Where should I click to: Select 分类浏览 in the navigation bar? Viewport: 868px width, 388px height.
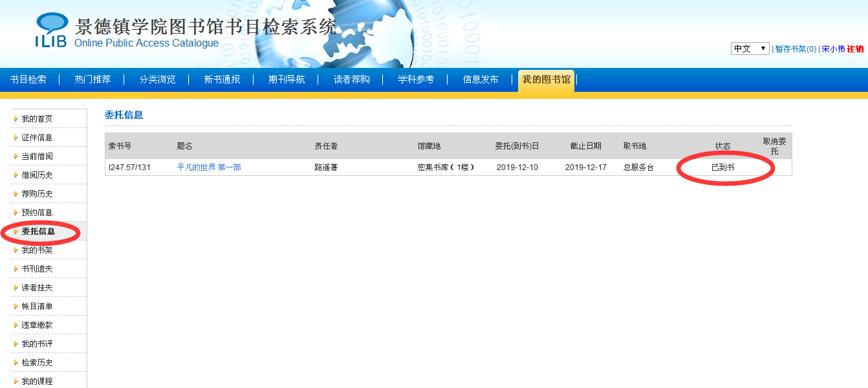(x=157, y=80)
